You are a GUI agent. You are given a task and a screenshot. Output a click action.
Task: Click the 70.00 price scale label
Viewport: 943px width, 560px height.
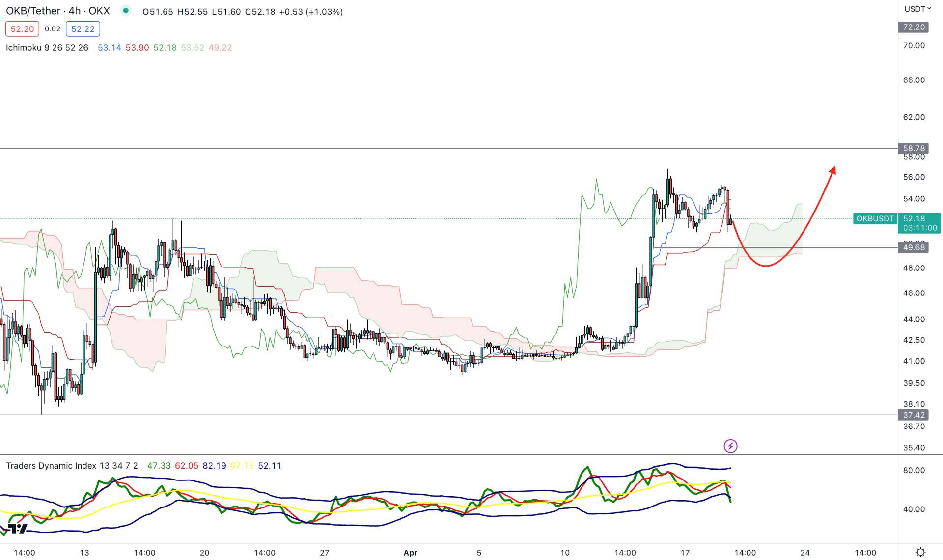tap(914, 45)
